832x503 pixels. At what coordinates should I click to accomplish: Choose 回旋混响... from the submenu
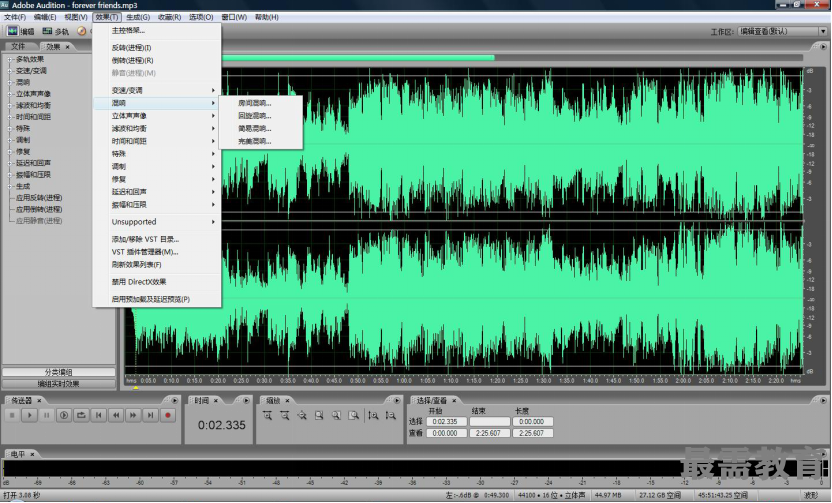pos(261,116)
